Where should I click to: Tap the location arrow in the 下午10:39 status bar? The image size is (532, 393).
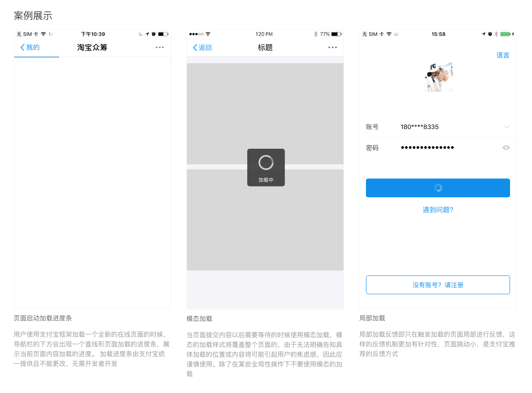147,34
